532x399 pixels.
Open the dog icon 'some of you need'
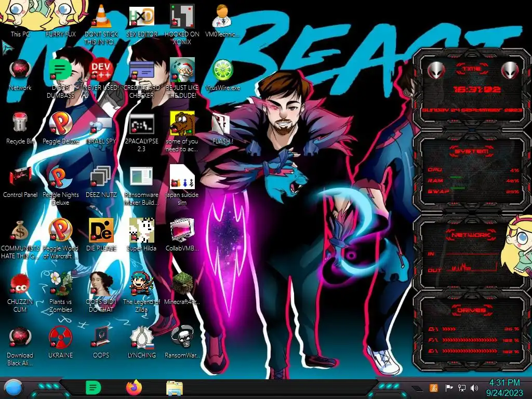tap(182, 131)
